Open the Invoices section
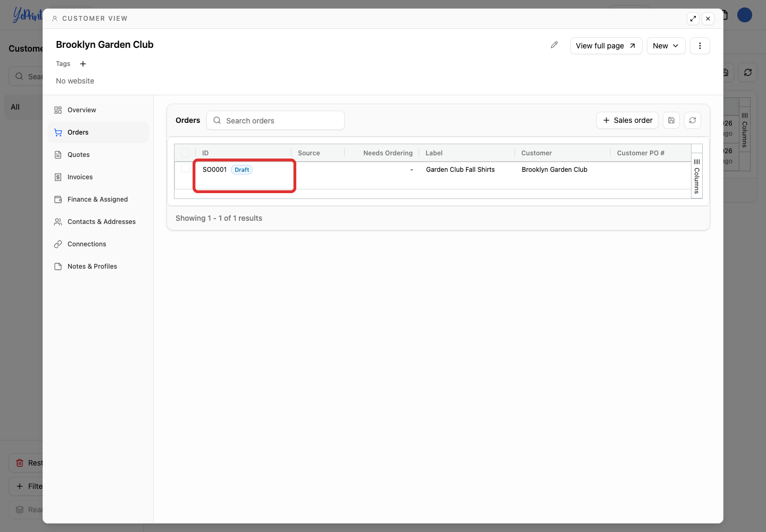This screenshot has height=532, width=766. (x=98, y=177)
